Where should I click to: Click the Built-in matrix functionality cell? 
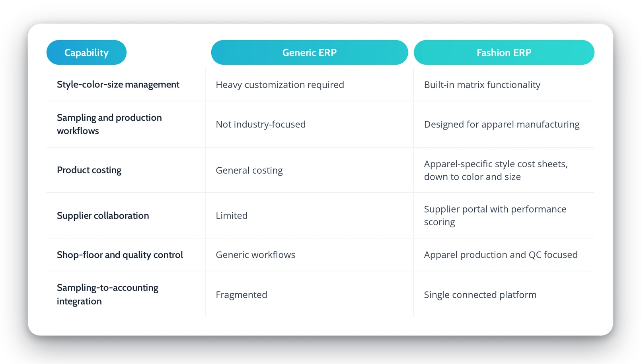pos(482,85)
